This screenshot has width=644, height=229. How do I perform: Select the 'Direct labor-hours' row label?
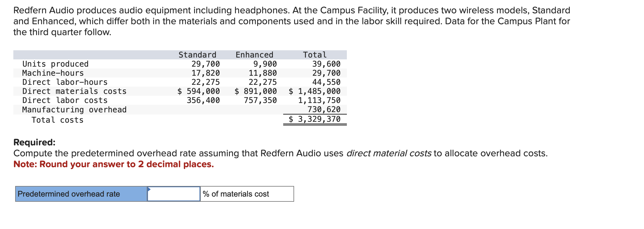pos(65,82)
